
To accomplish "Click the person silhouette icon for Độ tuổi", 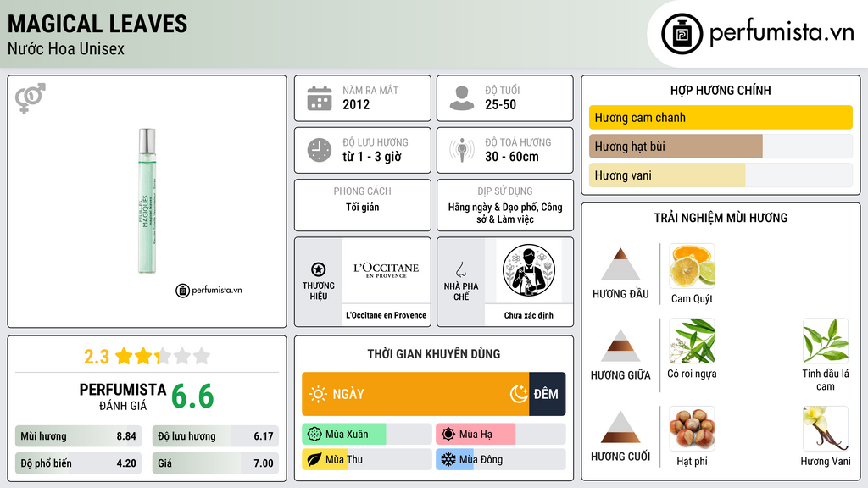I will [x=462, y=98].
